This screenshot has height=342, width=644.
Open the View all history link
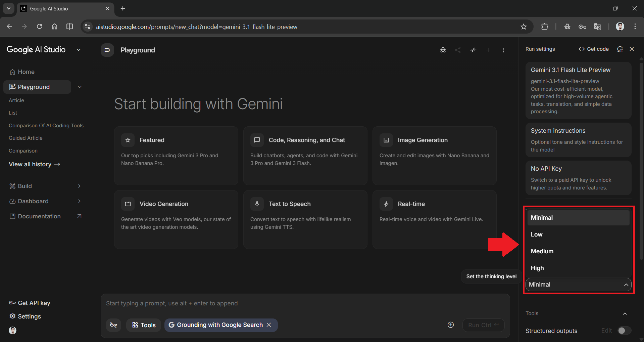pos(34,164)
